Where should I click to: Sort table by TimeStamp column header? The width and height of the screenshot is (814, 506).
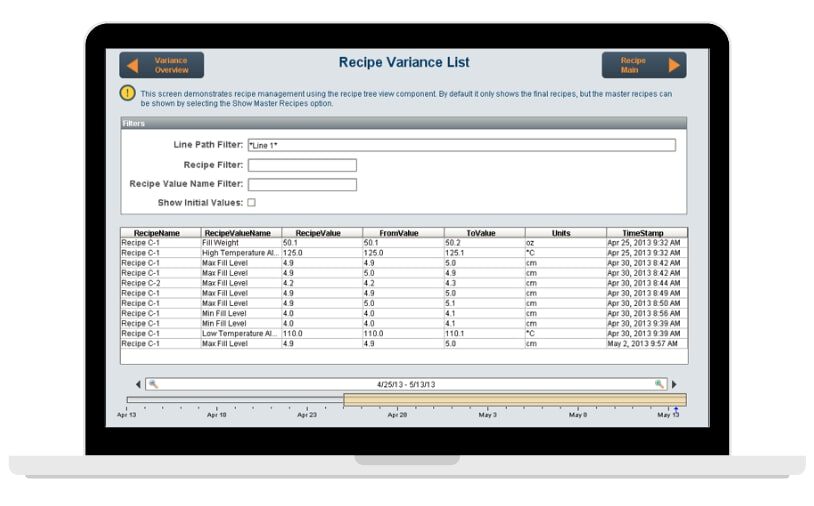point(646,232)
